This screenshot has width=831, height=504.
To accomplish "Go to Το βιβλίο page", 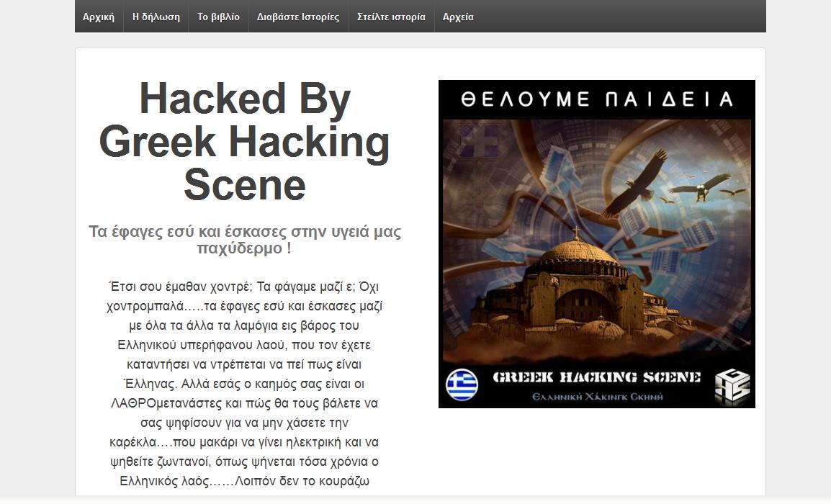I will click(218, 17).
